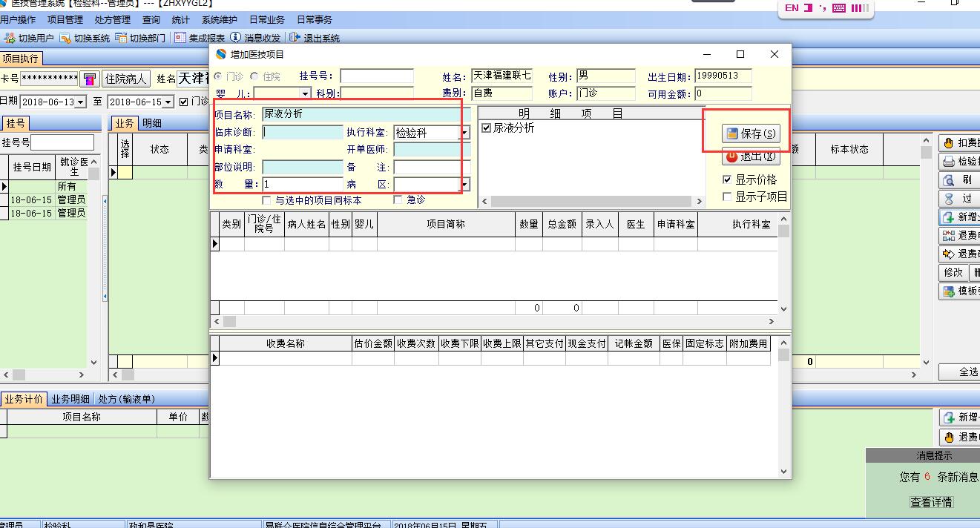The image size is (980, 528).
Task: Open the 统计 menu
Action: click(181, 20)
